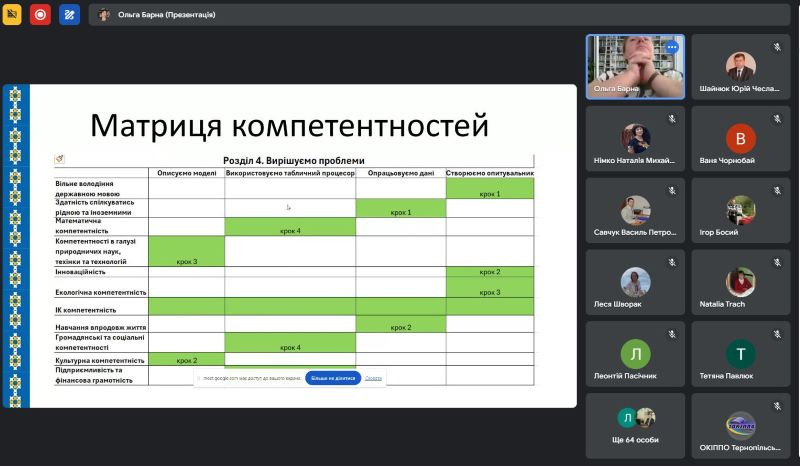Click the 'T' avatar of Тетяна Павлюк
The width and height of the screenshot is (800, 466).
740,354
